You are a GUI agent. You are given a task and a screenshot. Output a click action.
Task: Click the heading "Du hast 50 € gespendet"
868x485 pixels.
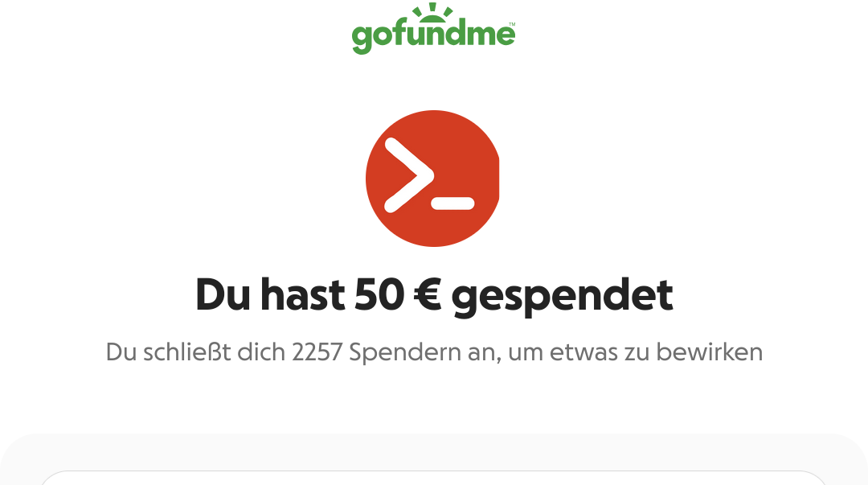point(434,295)
